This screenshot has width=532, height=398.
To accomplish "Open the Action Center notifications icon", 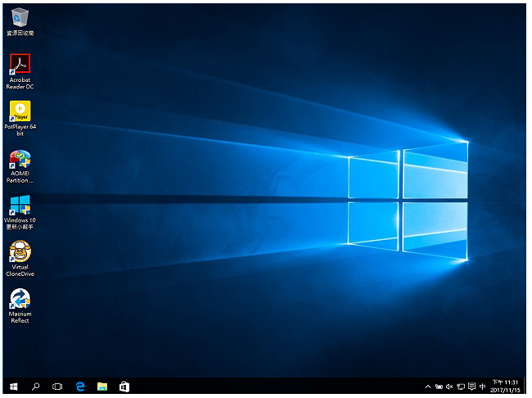I will click(471, 387).
